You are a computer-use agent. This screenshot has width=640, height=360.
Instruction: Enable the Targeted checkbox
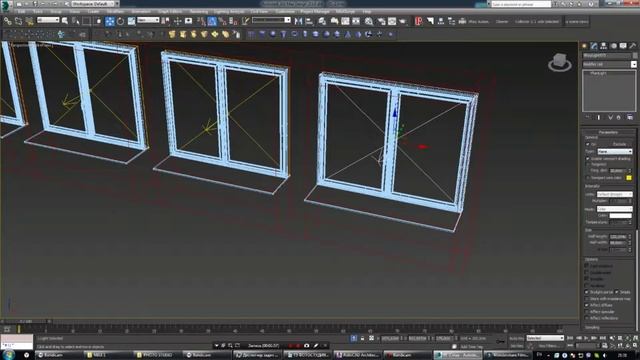click(588, 164)
